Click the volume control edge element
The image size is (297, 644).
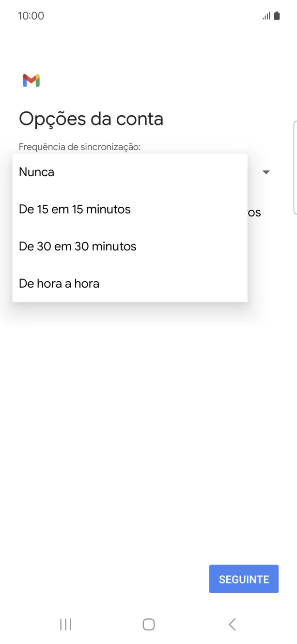[x=296, y=167]
